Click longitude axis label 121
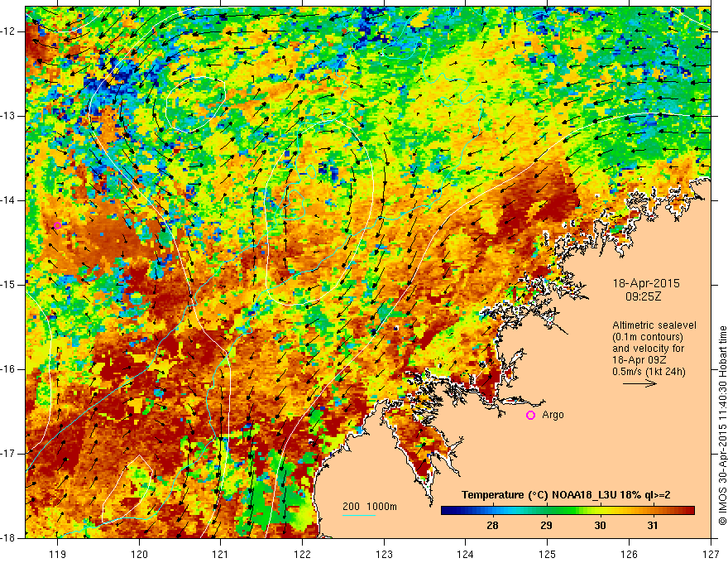This screenshot has height=563, width=728. point(221,554)
